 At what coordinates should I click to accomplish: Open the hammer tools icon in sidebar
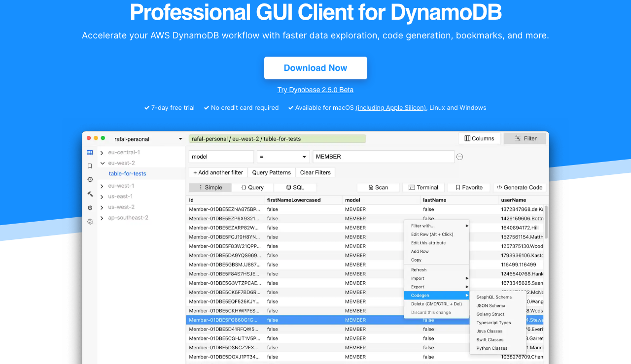click(x=90, y=194)
